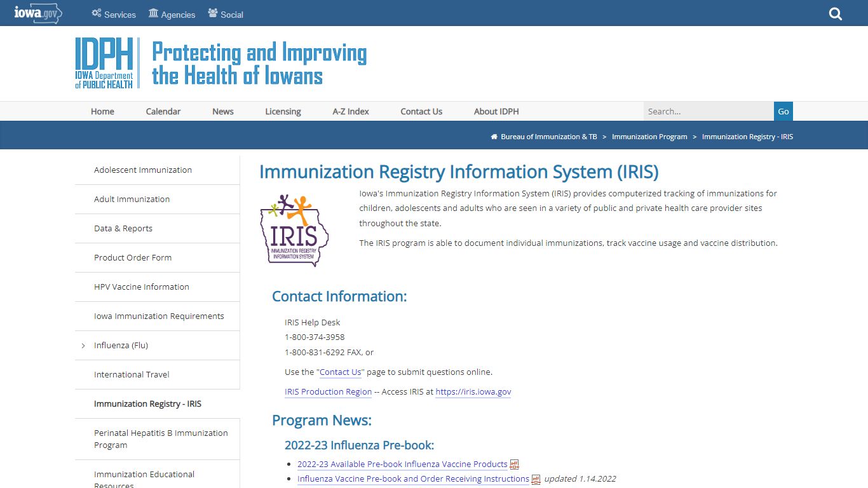The width and height of the screenshot is (868, 488).
Task: Click the magnifying glass search icon
Action: (x=836, y=13)
